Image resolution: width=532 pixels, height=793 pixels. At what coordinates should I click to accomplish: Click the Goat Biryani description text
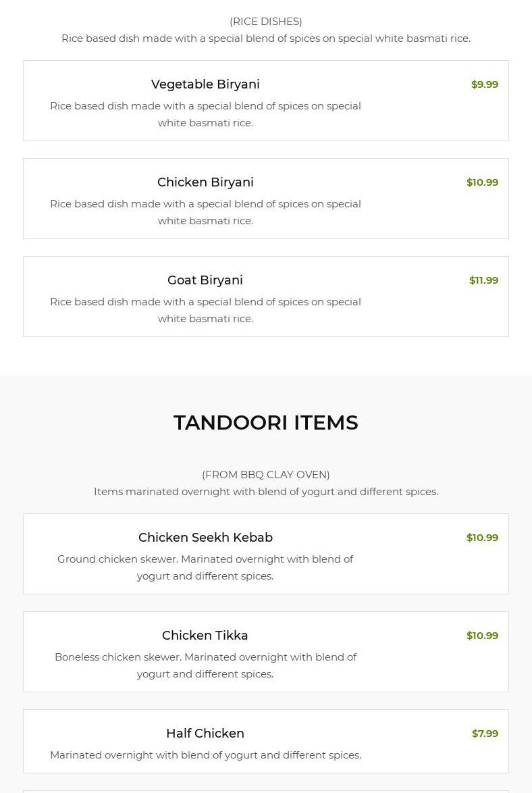[x=205, y=310]
